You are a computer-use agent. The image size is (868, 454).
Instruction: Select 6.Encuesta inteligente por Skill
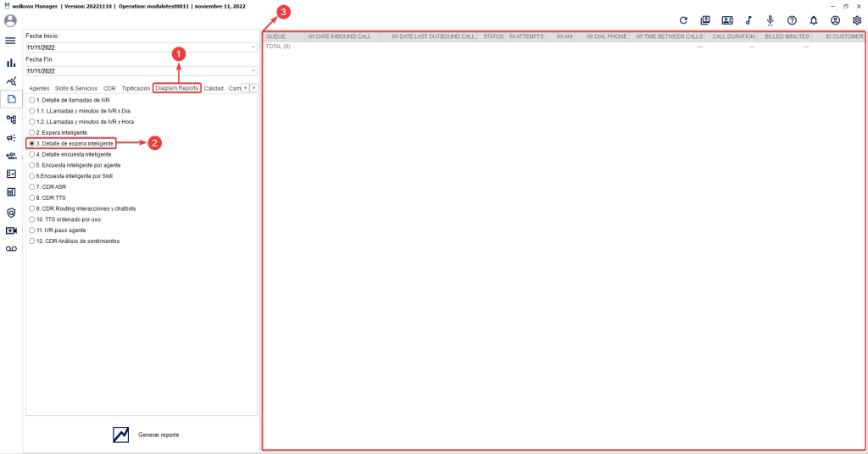point(71,176)
